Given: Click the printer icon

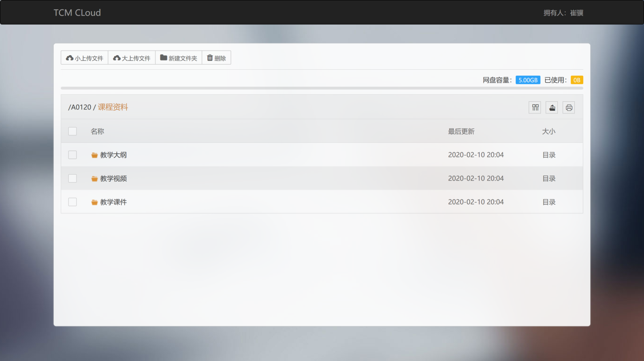Looking at the screenshot, I should pyautogui.click(x=568, y=107).
